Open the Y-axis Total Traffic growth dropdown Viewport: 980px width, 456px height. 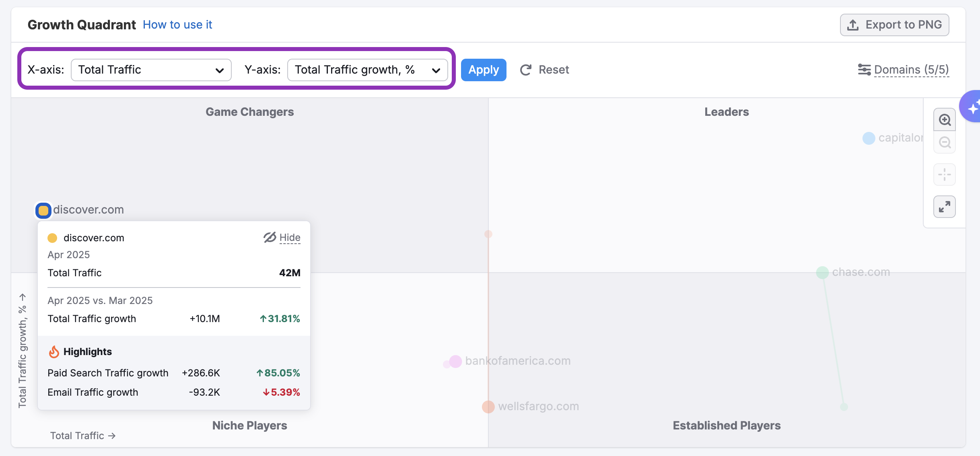point(367,70)
